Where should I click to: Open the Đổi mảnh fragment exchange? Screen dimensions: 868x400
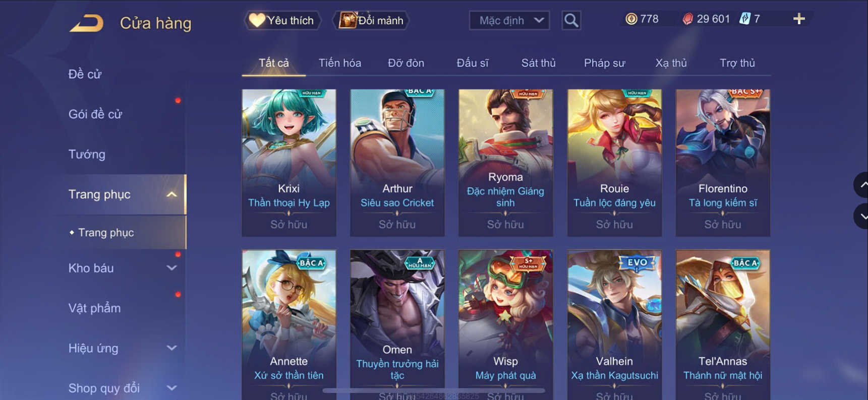[371, 21]
